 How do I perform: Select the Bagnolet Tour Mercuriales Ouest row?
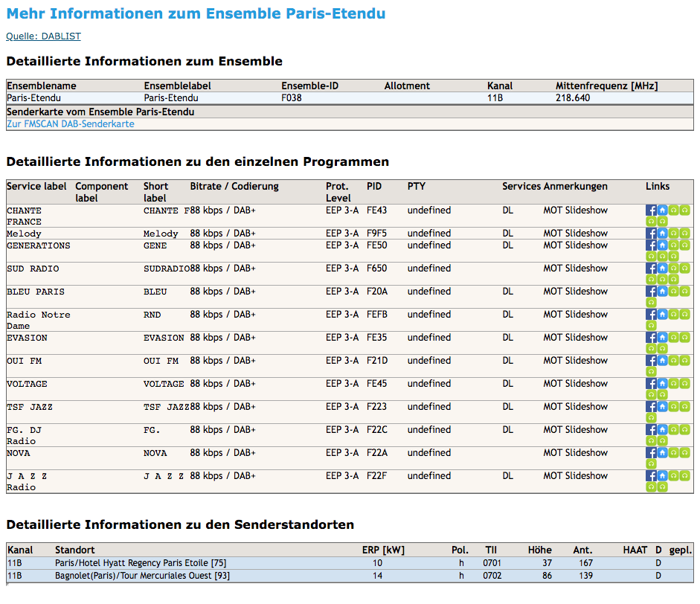pyautogui.click(x=350, y=576)
